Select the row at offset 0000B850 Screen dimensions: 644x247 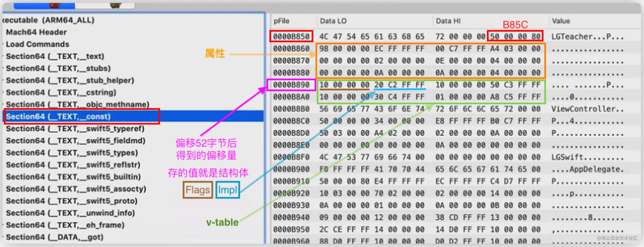tap(291, 36)
